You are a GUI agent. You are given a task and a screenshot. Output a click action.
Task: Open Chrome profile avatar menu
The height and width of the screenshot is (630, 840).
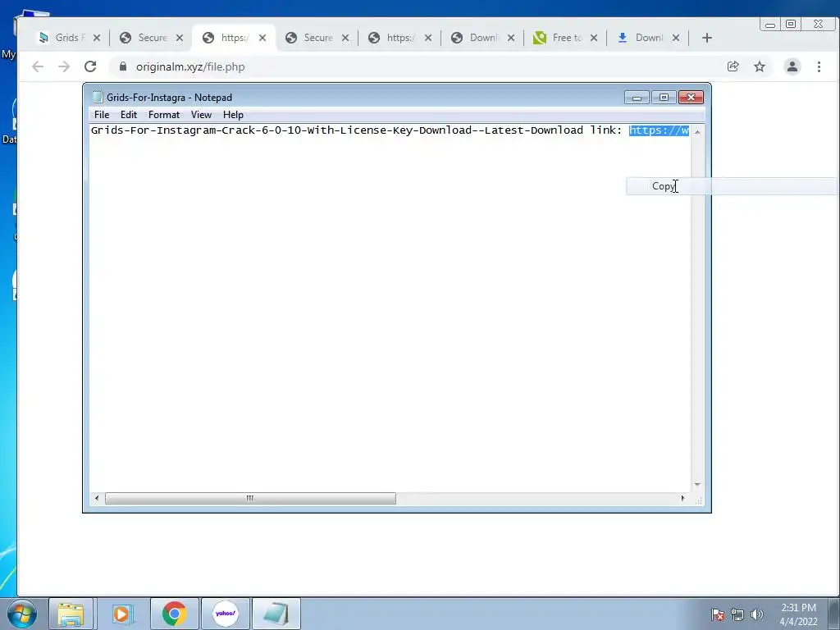[792, 66]
